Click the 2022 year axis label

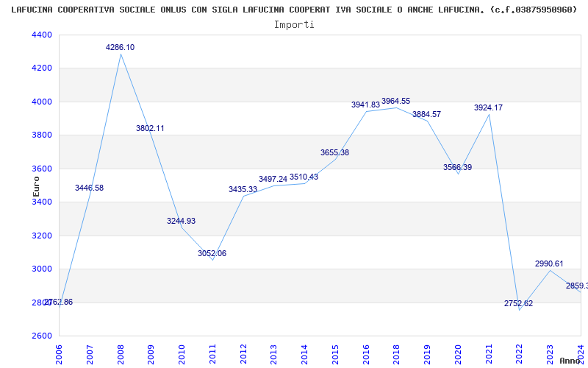520,355
